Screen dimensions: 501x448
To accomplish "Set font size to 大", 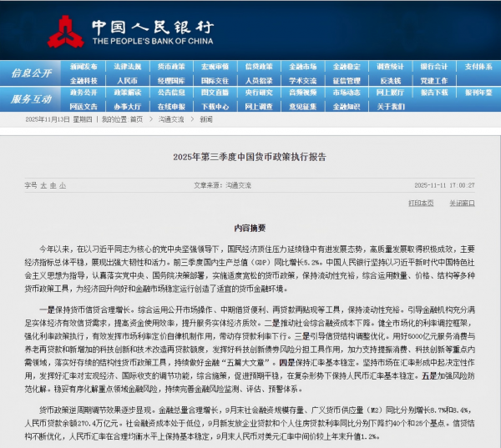I will click(x=43, y=185).
